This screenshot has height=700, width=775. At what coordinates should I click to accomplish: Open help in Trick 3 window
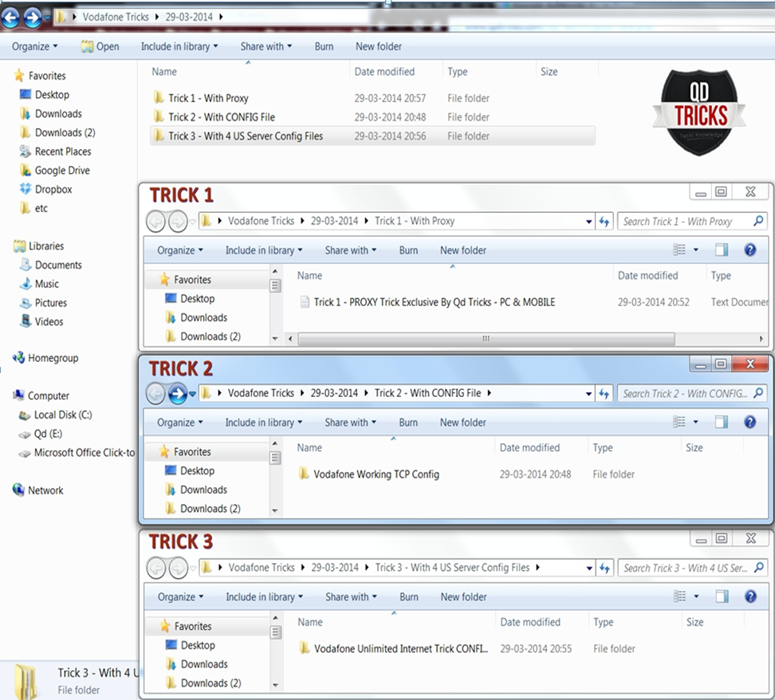point(750,596)
